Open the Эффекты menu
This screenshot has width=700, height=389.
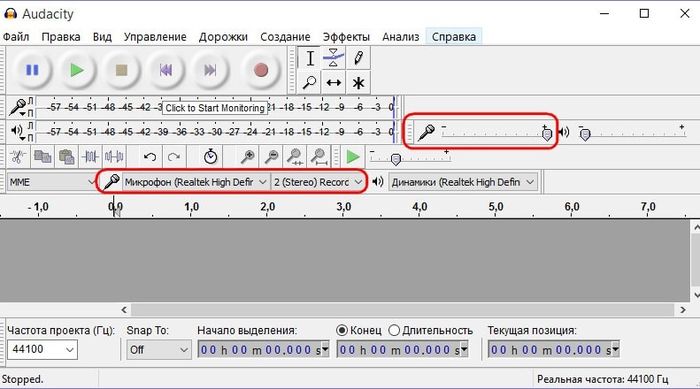[346, 37]
